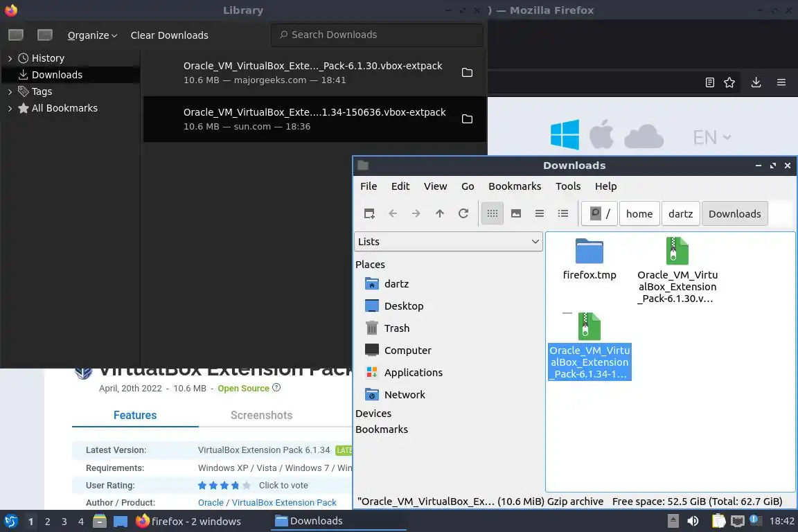
Task: Open File menu in file manager
Action: tap(369, 186)
